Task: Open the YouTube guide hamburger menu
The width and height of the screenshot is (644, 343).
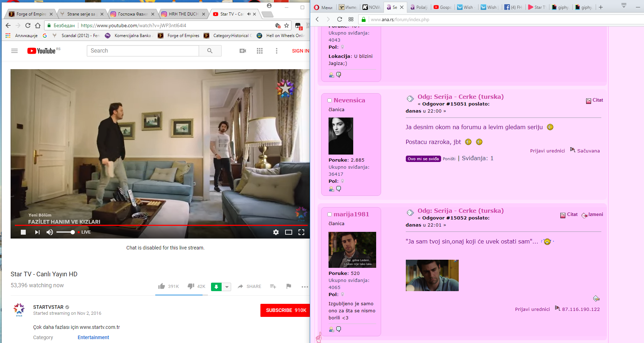Action: (x=14, y=51)
